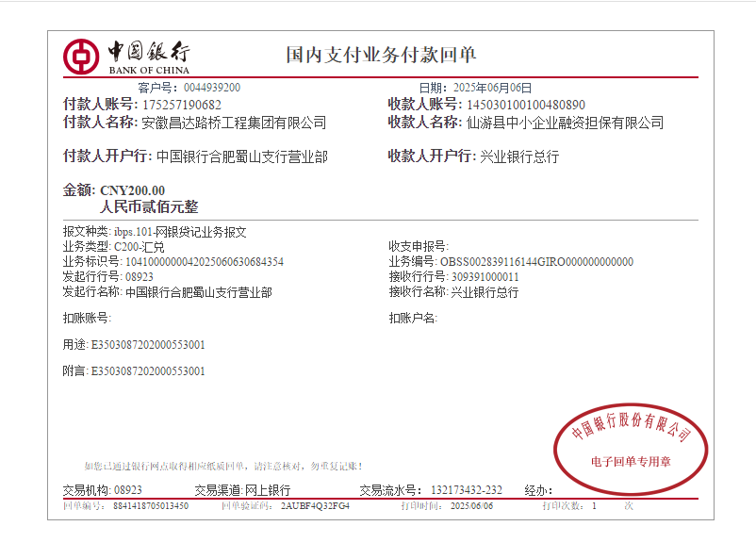Click payer name 安徽昌达路桥工程集团有限公司
The height and width of the screenshot is (559, 756).
pos(233,123)
